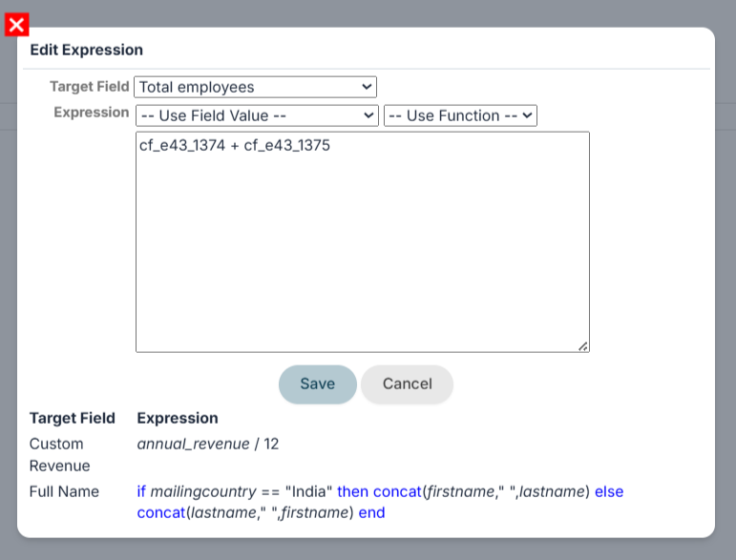736x560 pixels.
Task: Cancel editing the expression
Action: pos(407,384)
